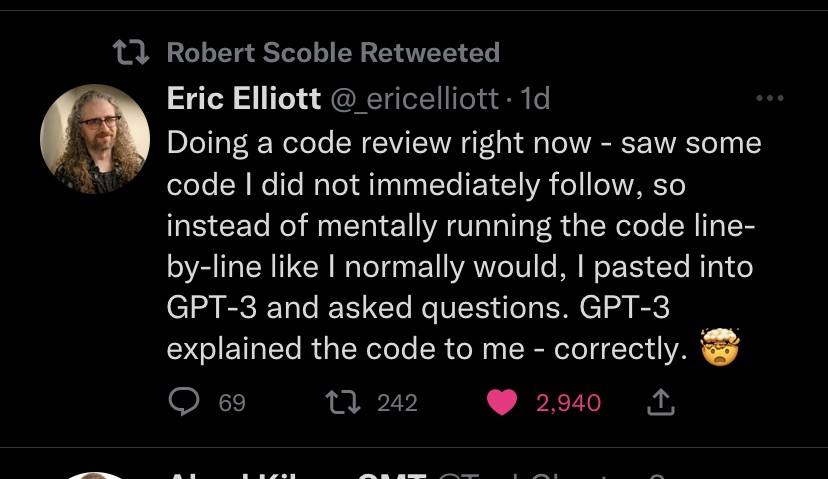
Task: Share the tweet with the upload arrow icon
Action: pyautogui.click(x=662, y=402)
